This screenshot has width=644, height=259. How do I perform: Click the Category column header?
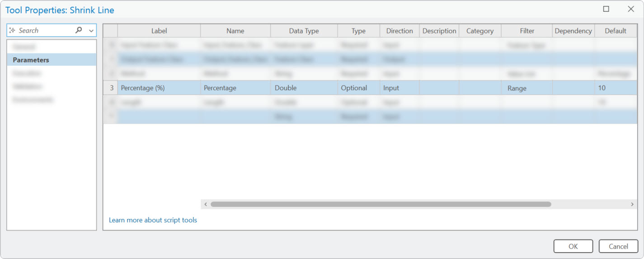coord(480,31)
